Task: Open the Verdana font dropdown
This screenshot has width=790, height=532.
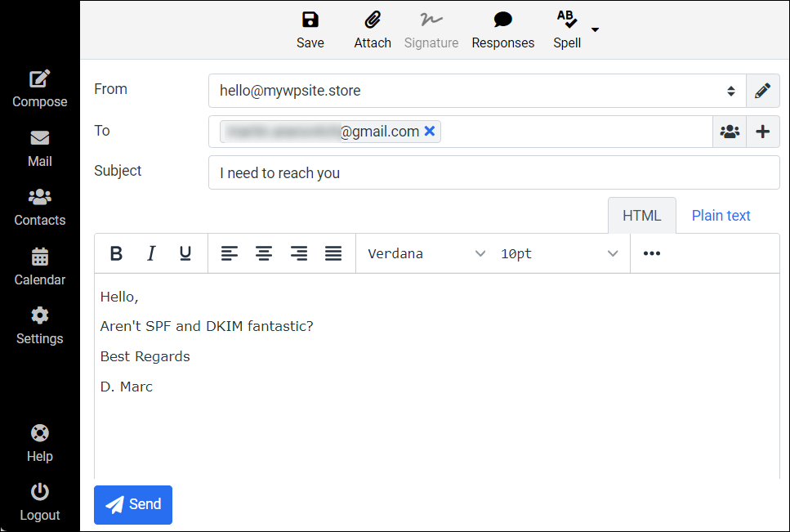Action: pos(426,253)
